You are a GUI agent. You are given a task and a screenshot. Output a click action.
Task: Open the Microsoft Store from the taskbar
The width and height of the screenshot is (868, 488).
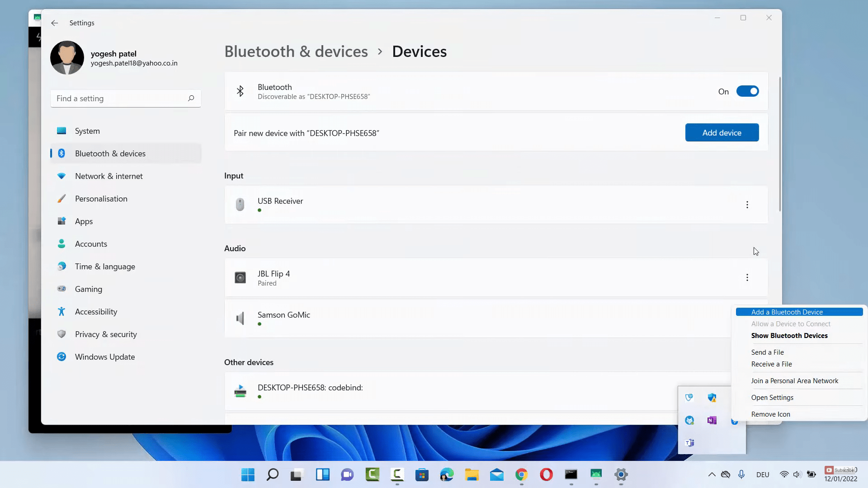tap(422, 475)
